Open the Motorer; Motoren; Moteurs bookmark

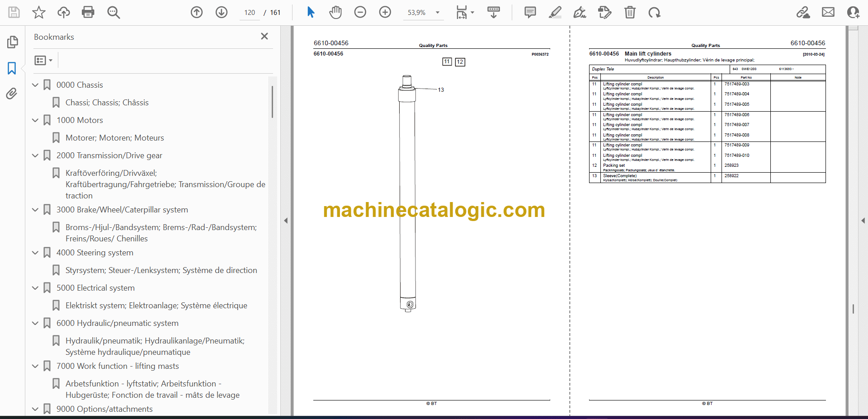pyautogui.click(x=114, y=138)
